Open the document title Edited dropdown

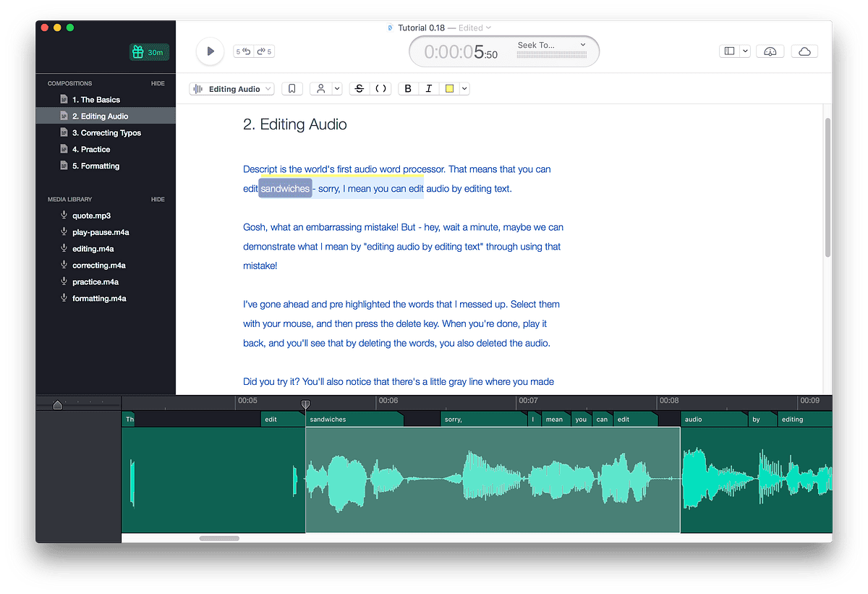[x=475, y=27]
